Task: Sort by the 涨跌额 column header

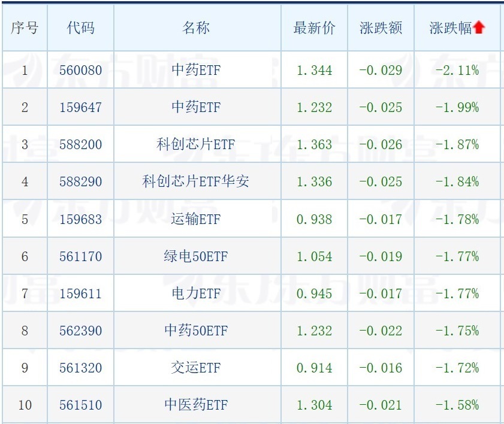Action: click(381, 28)
